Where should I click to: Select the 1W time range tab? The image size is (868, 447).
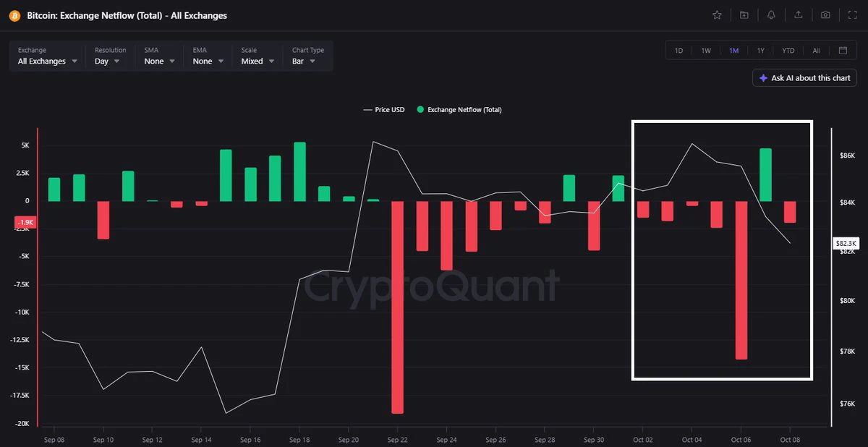pyautogui.click(x=706, y=51)
